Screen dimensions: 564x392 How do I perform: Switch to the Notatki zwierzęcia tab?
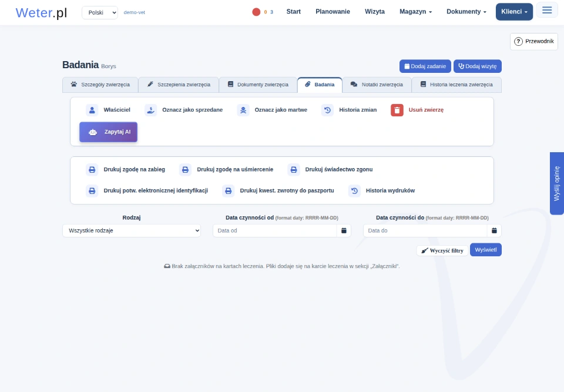tap(377, 85)
